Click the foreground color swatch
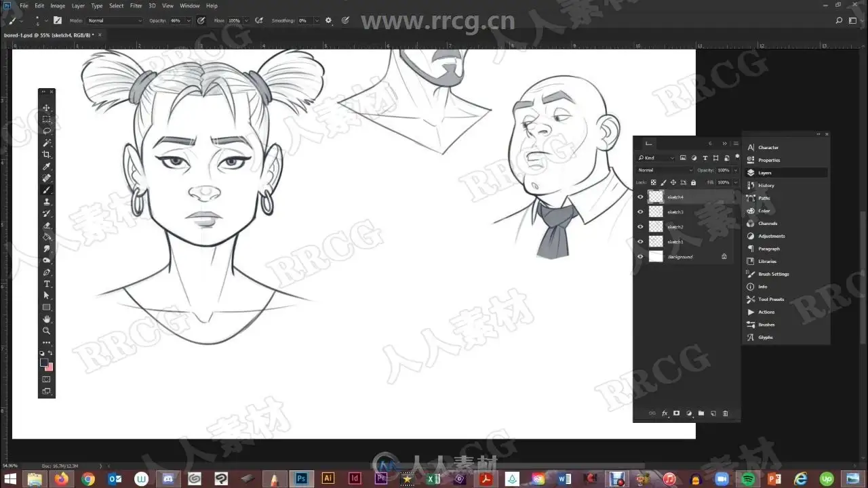The width and height of the screenshot is (868, 488). (44, 363)
